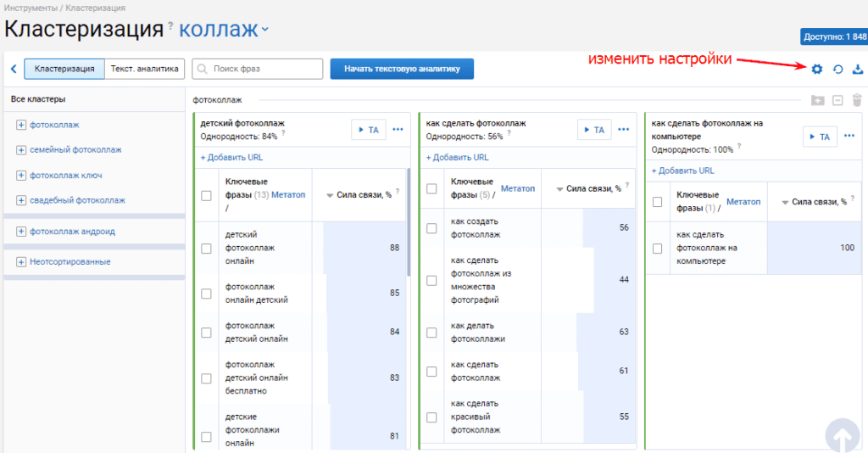Click the collapse minus icon beside trash
The width and height of the screenshot is (868, 453).
[837, 100]
